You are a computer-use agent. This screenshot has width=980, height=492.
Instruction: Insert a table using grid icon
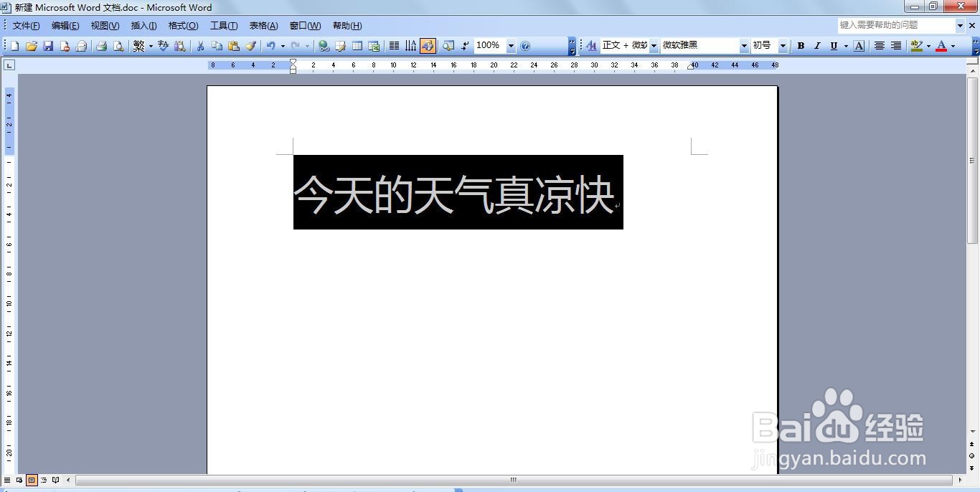pos(357,46)
